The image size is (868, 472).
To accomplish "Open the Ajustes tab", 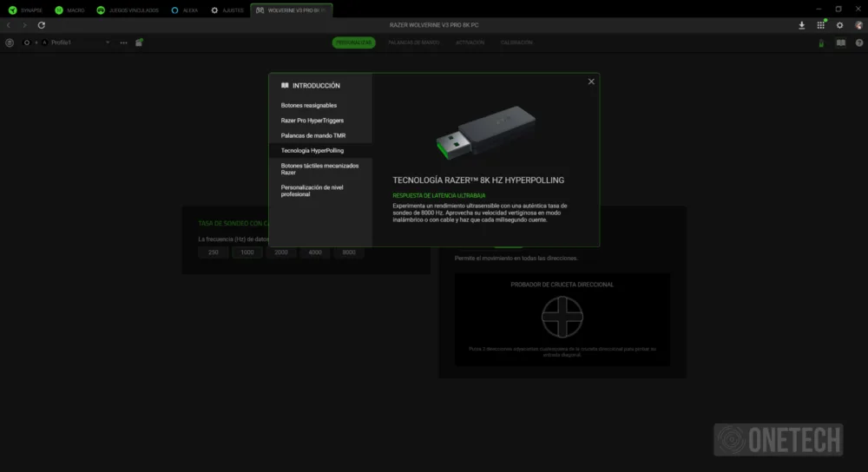I will coord(227,10).
